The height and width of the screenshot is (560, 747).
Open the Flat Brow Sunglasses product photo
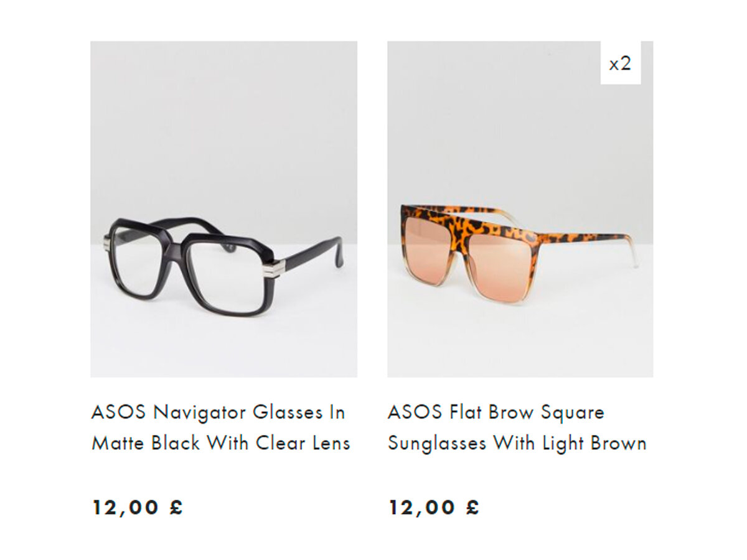coord(520,209)
